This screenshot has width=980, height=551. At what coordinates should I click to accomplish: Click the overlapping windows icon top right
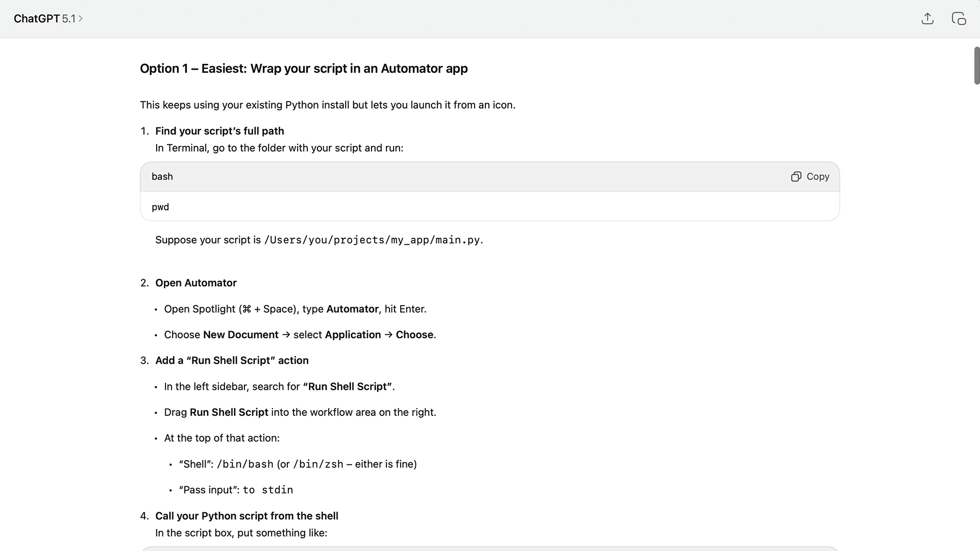pyautogui.click(x=959, y=19)
